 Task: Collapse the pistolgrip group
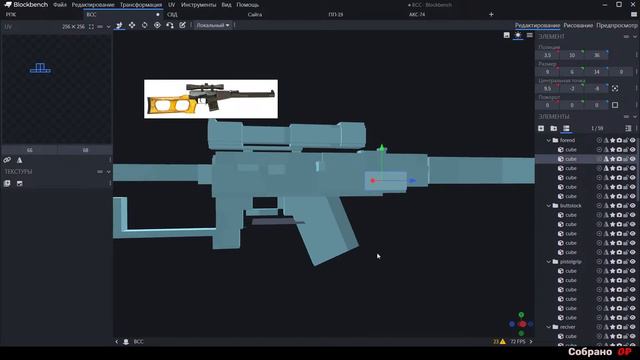tap(549, 262)
